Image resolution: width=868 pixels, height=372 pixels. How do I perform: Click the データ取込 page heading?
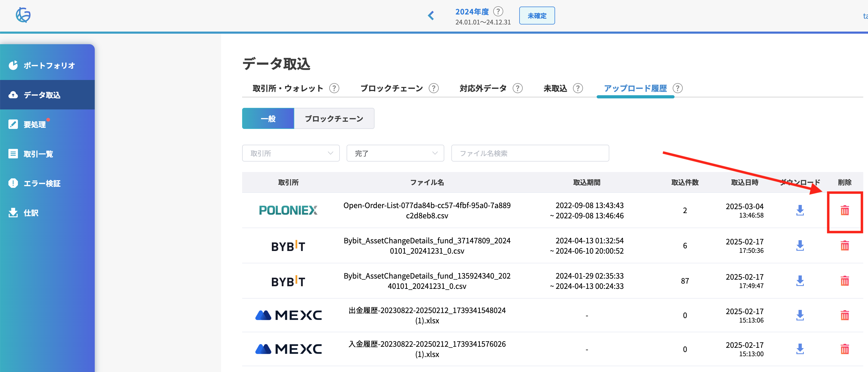click(x=276, y=64)
